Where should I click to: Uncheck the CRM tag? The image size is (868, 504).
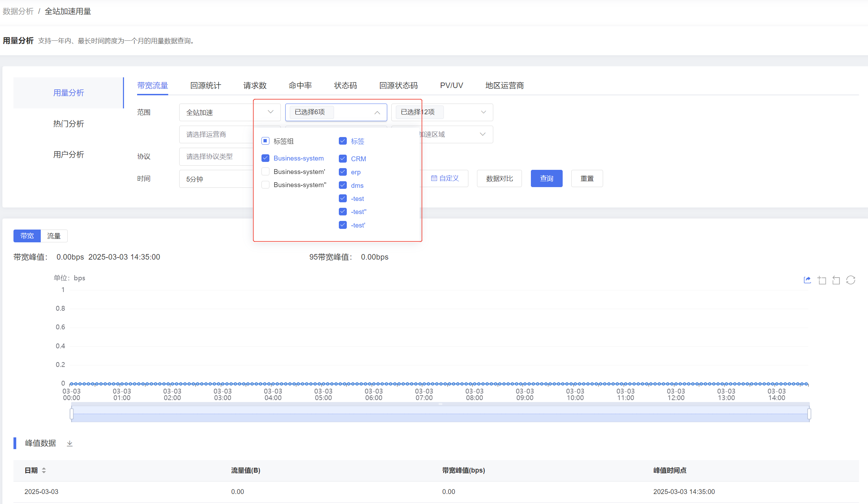point(343,158)
